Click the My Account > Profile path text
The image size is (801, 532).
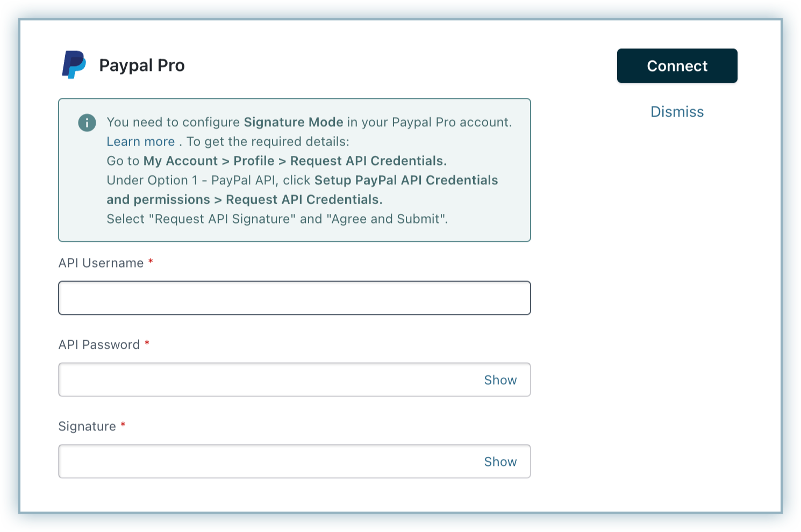[x=209, y=161]
